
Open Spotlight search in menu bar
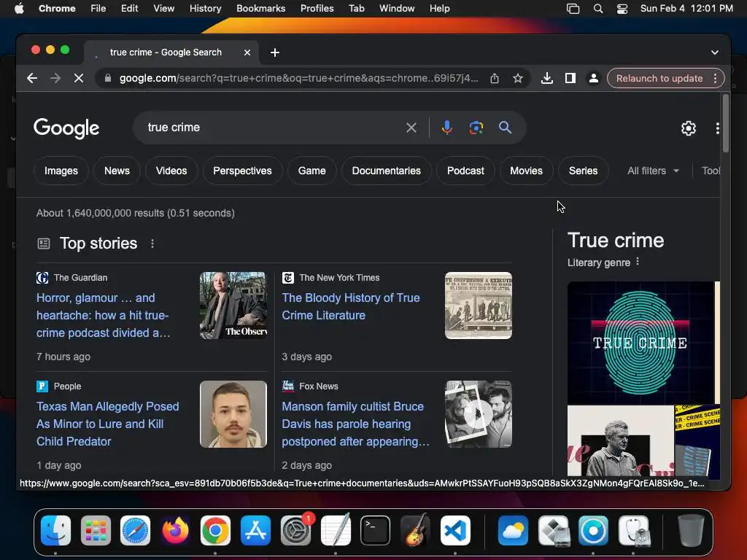pyautogui.click(x=598, y=9)
